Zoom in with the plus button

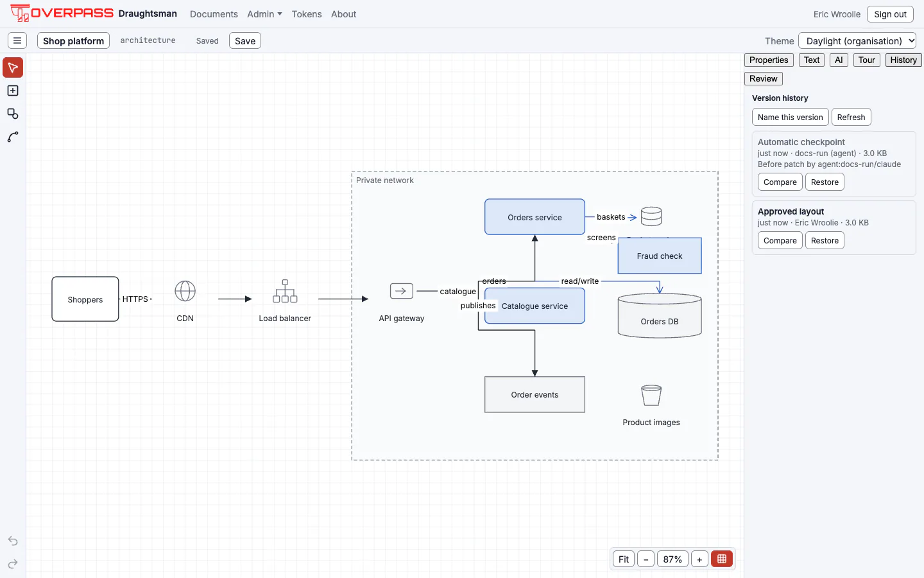(699, 559)
